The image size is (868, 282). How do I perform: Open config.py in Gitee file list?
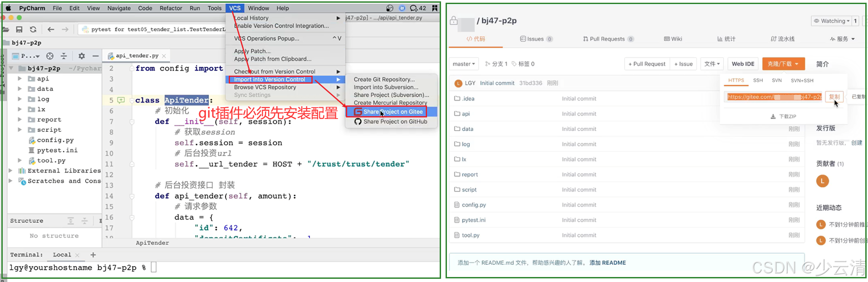click(473, 205)
